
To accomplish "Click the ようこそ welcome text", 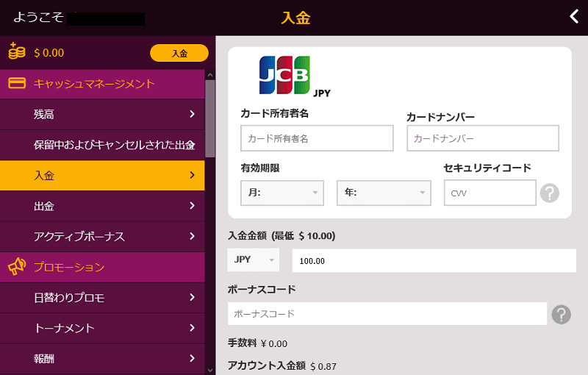I will point(38,17).
